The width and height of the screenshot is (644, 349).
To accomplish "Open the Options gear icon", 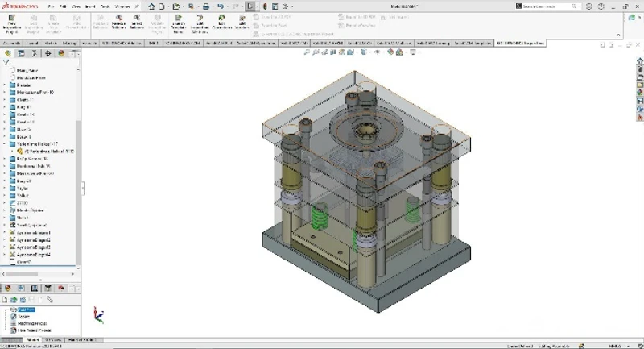I will point(285,6).
